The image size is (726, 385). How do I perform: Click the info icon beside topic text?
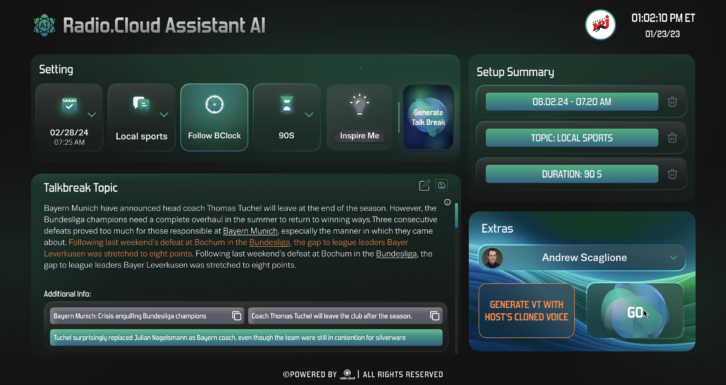click(447, 202)
